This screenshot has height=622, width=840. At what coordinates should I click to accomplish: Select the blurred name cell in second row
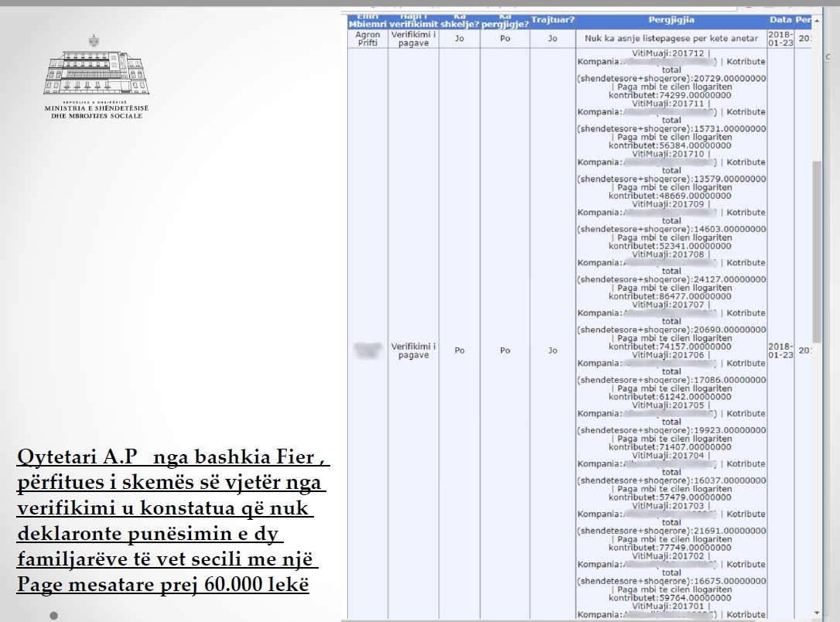367,350
